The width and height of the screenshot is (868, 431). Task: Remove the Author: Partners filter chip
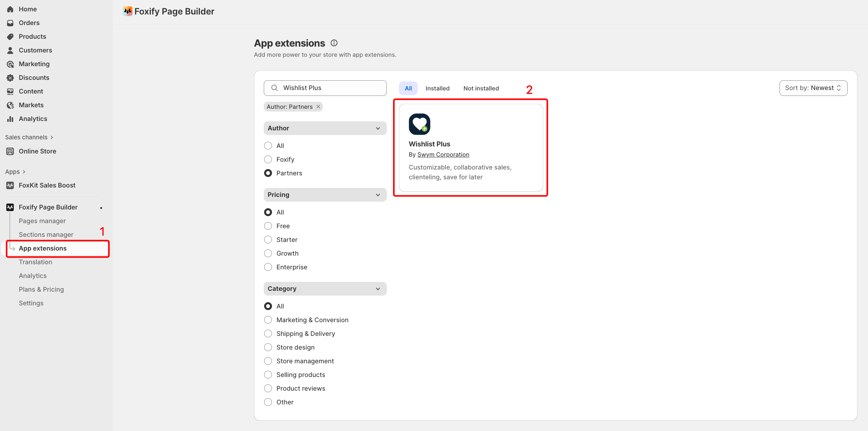click(318, 106)
